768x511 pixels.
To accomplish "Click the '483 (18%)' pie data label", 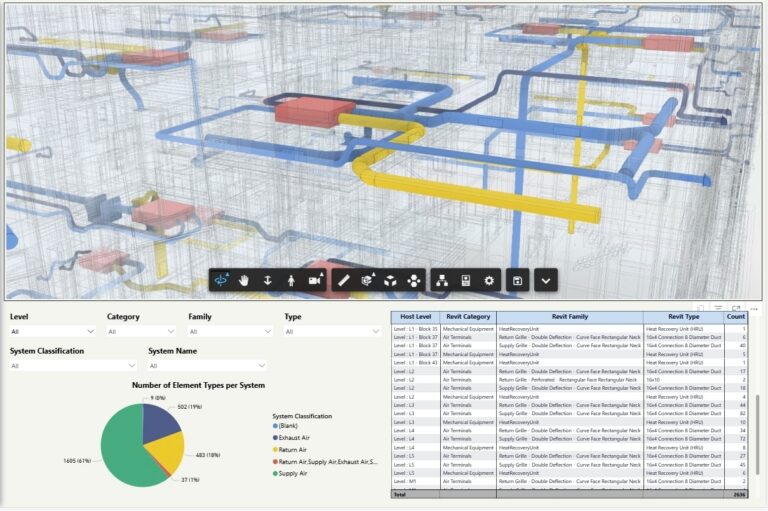I will click(208, 455).
